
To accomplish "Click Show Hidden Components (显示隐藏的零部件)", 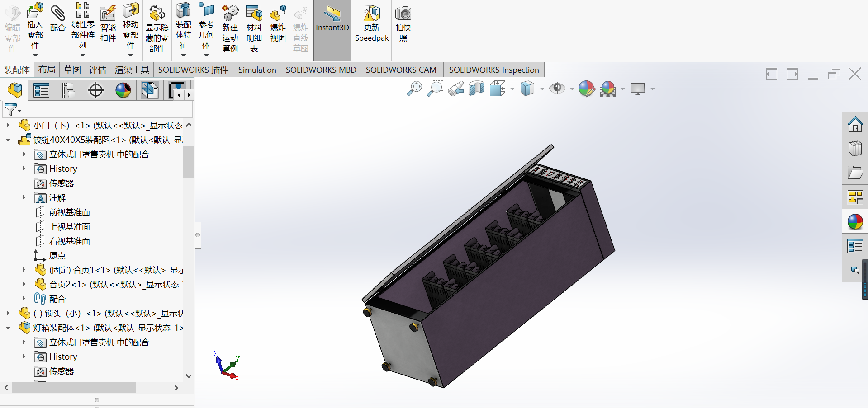I will [x=157, y=29].
